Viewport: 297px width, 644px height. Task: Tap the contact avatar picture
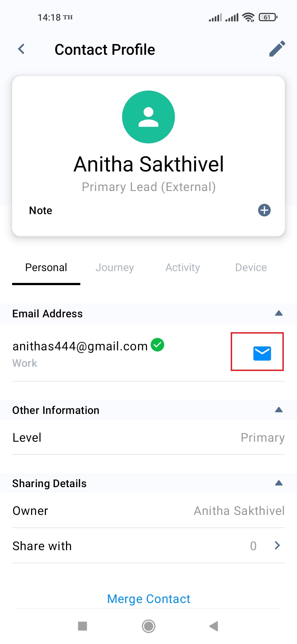click(x=148, y=117)
